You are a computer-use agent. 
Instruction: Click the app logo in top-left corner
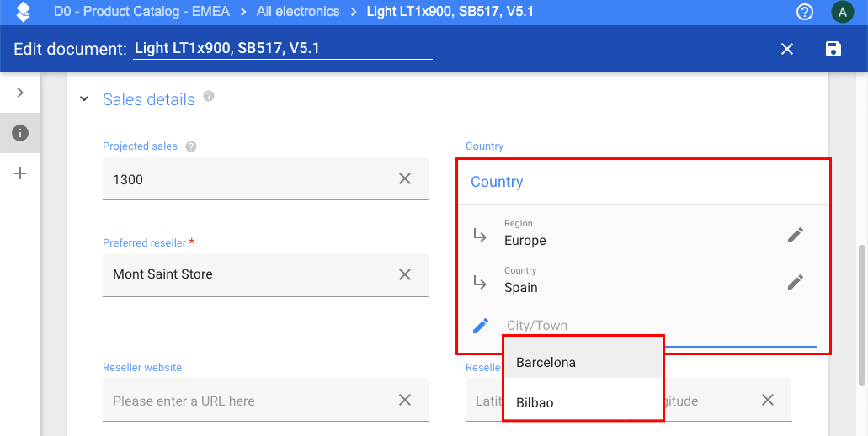pos(23,12)
